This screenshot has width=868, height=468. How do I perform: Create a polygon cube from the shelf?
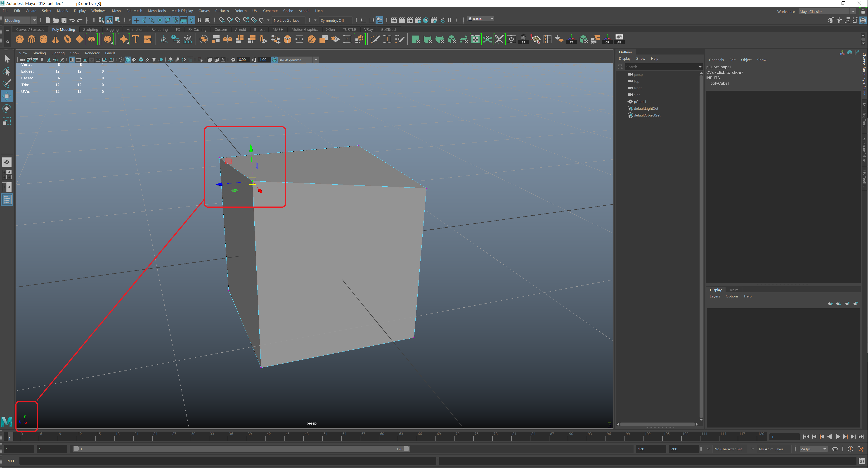(32, 39)
